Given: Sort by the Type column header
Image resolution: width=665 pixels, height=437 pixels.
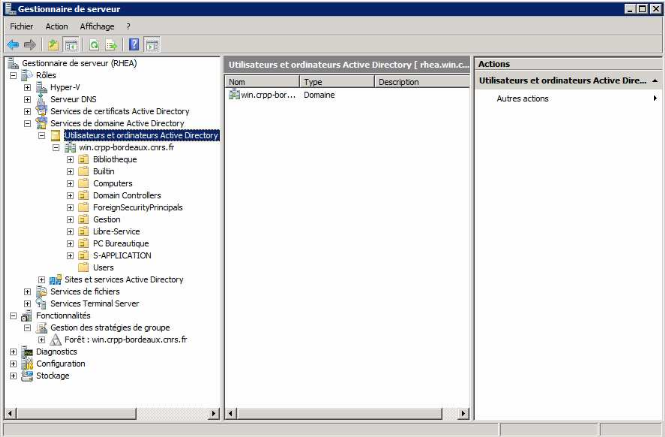Looking at the screenshot, I should pos(337,82).
